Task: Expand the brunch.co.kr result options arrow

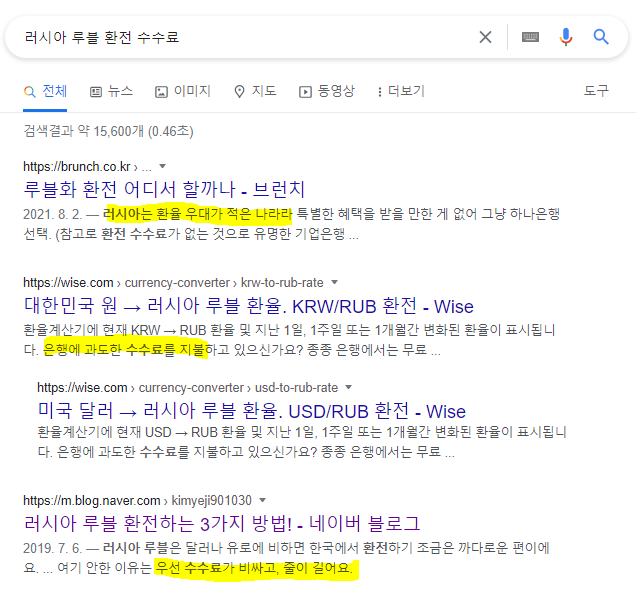Action: [x=163, y=166]
